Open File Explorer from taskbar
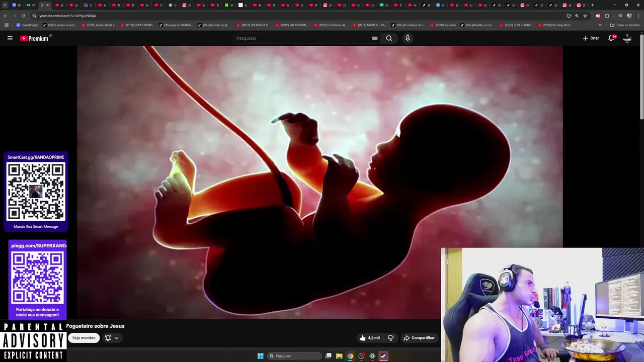The height and width of the screenshot is (362, 644). click(339, 356)
